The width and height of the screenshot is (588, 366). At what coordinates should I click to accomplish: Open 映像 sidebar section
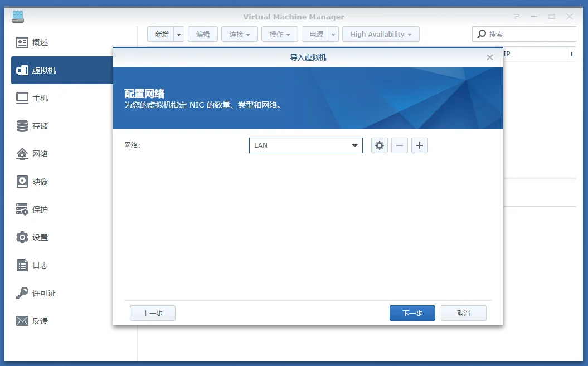click(x=62, y=182)
